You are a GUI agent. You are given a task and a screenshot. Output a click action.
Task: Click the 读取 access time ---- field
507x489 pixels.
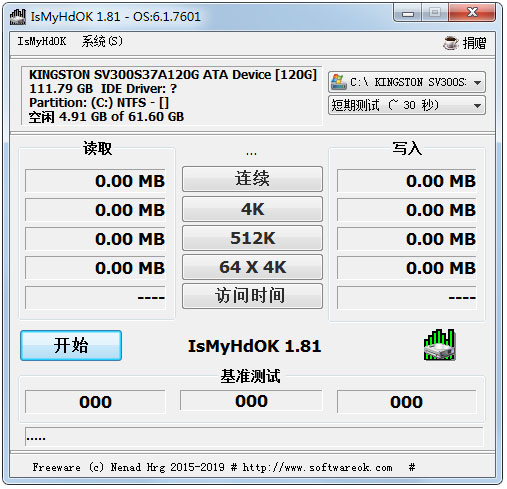pos(95,297)
